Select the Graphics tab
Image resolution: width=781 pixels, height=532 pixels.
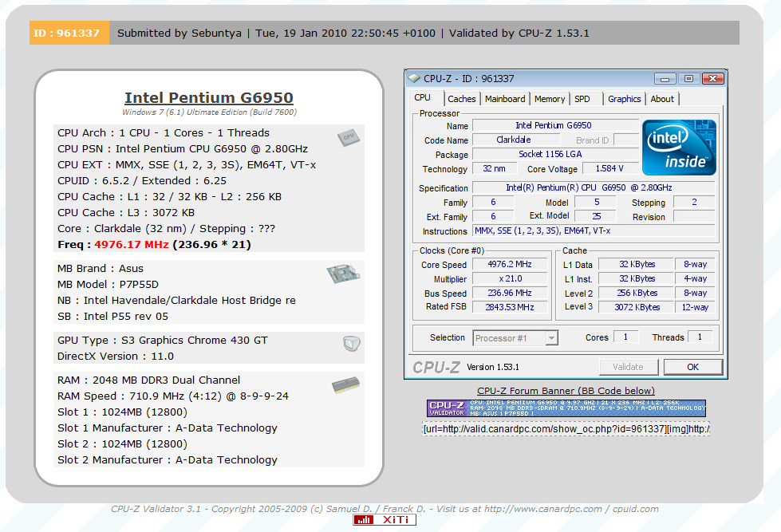[624, 99]
